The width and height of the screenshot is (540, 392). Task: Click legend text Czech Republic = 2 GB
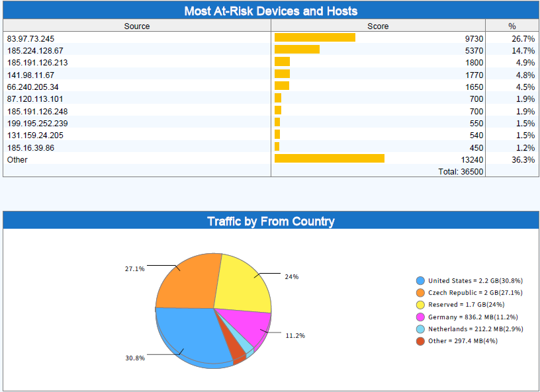(475, 293)
